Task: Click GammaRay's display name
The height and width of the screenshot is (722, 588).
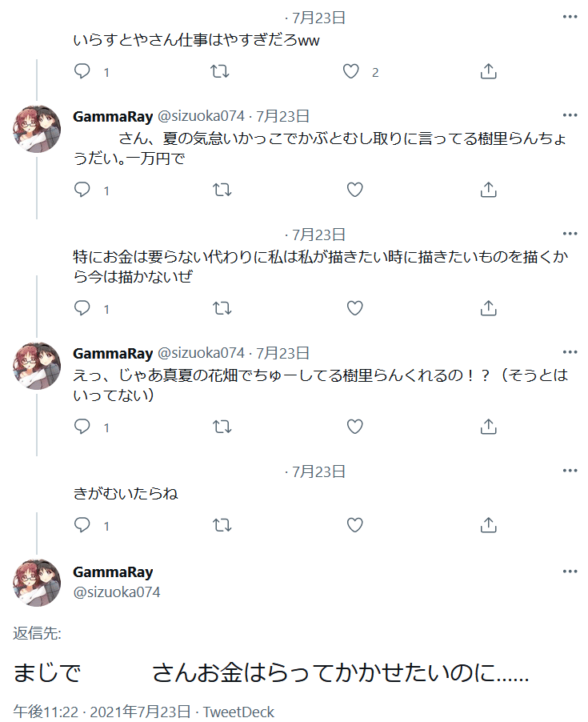Action: click(x=109, y=571)
